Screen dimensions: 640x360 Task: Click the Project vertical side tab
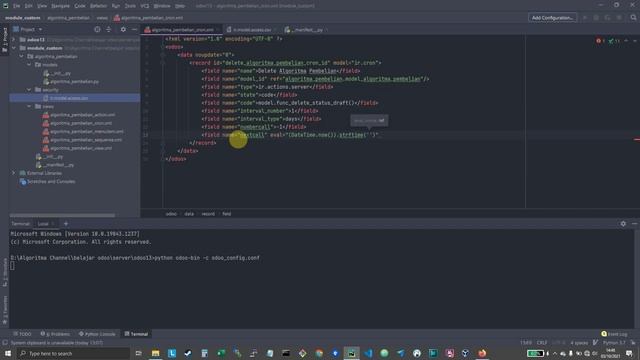pos(4,40)
